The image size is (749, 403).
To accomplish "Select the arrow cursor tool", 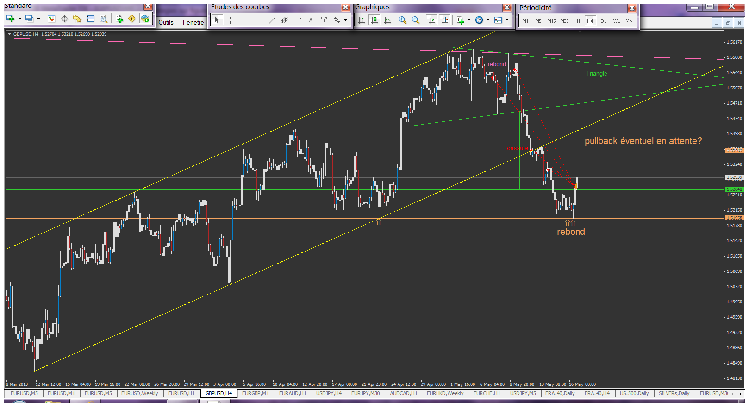I will [x=217, y=20].
